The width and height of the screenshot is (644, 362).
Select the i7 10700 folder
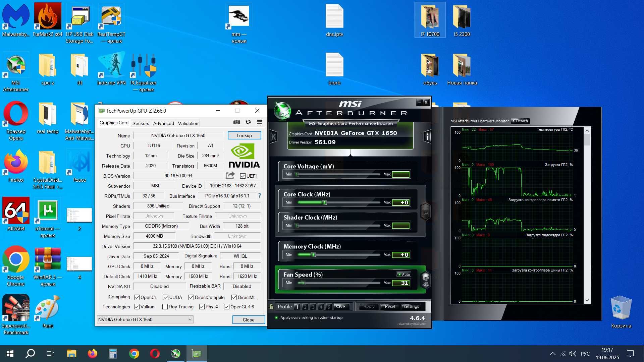click(x=430, y=20)
